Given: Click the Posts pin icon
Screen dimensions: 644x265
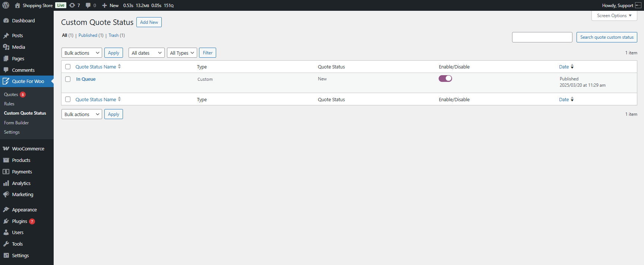Looking at the screenshot, I should point(6,36).
